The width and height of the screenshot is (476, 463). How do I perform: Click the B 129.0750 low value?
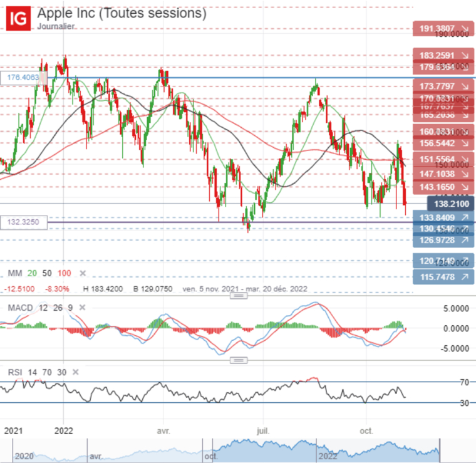[x=153, y=289]
